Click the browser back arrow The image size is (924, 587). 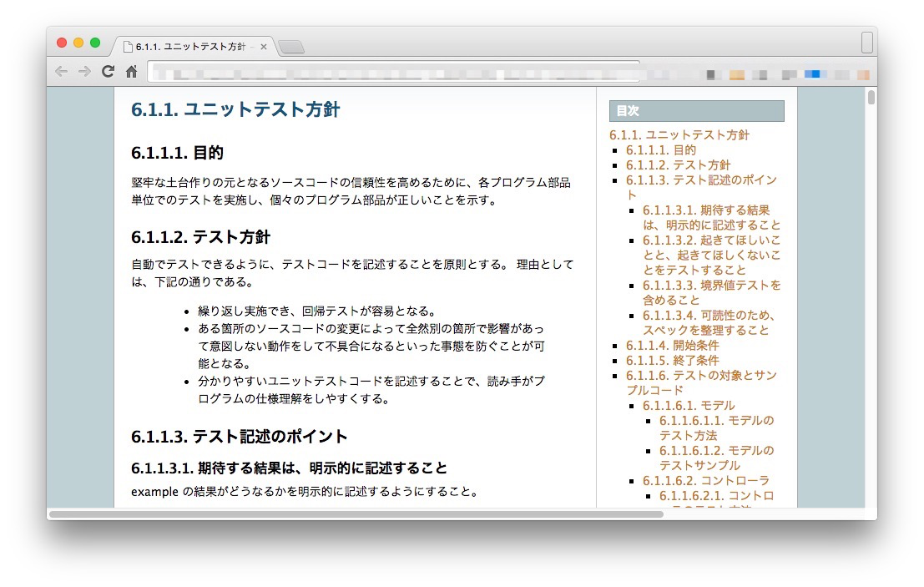pos(61,72)
